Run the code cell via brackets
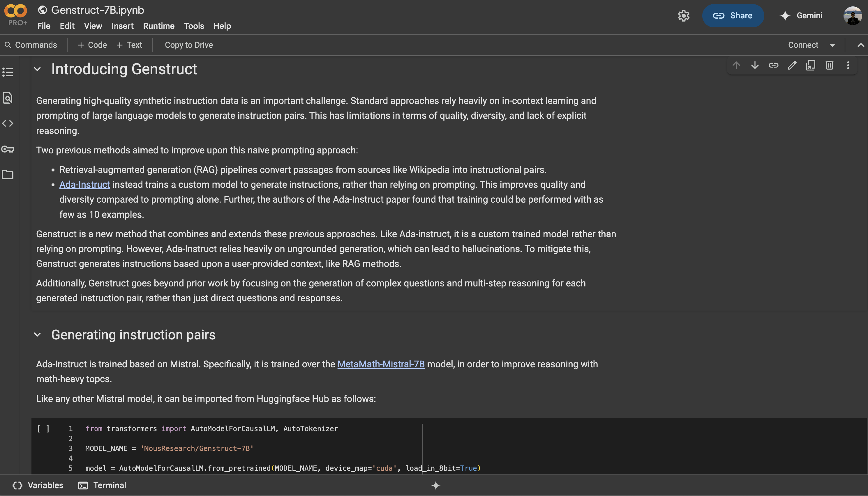Image resolution: width=868 pixels, height=496 pixels. pos(43,428)
